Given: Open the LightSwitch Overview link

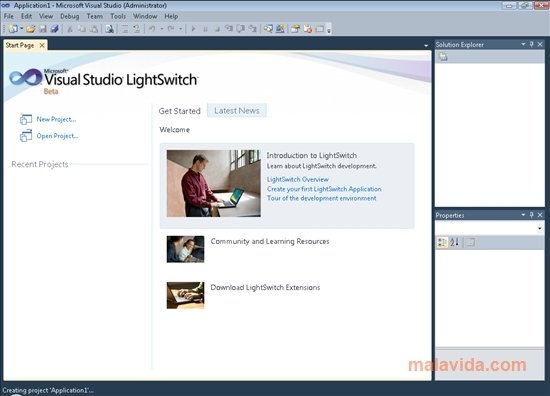Looking at the screenshot, I should (298, 179).
